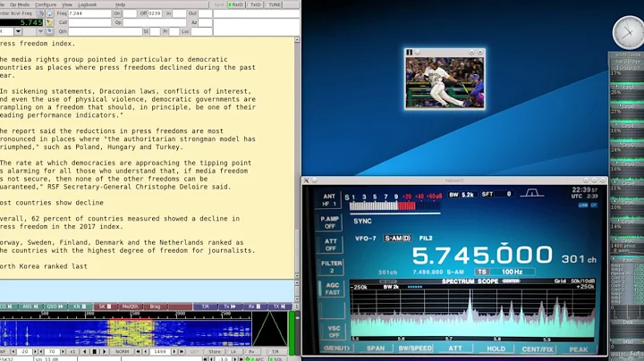Image resolution: width=644 pixels, height=361 pixels.
Task: Click the Freq input field showing 7.244
Action: pyautogui.click(x=89, y=13)
